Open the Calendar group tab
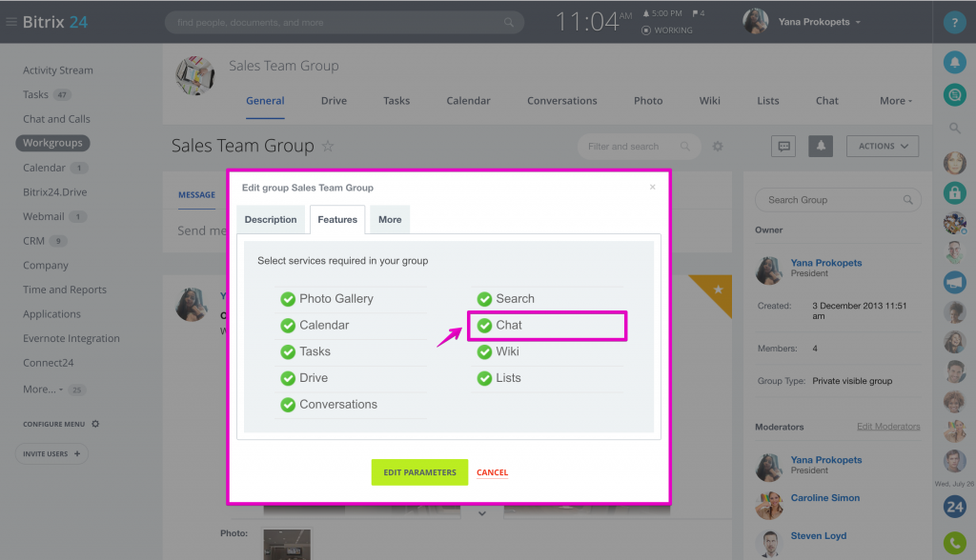The height and width of the screenshot is (560, 976). [x=468, y=101]
